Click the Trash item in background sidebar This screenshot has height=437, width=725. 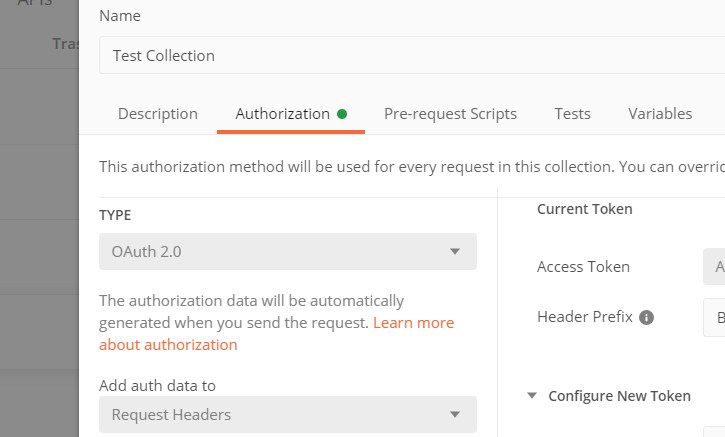tap(65, 44)
